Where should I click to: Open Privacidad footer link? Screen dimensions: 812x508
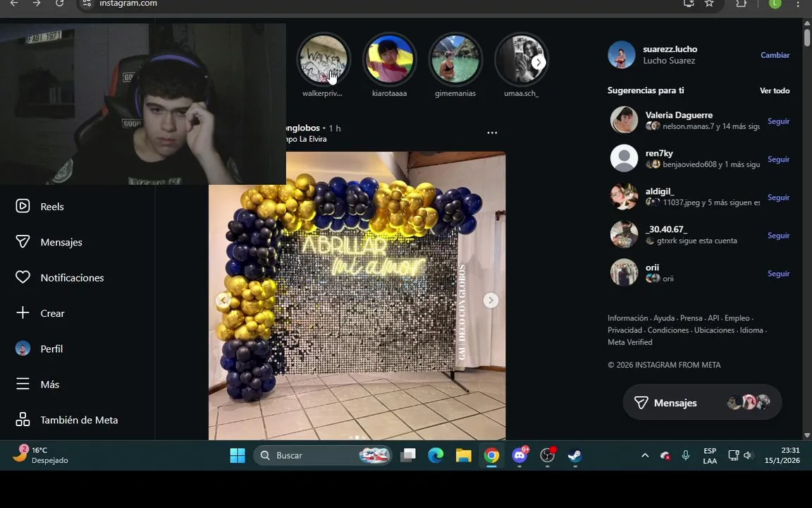(625, 330)
